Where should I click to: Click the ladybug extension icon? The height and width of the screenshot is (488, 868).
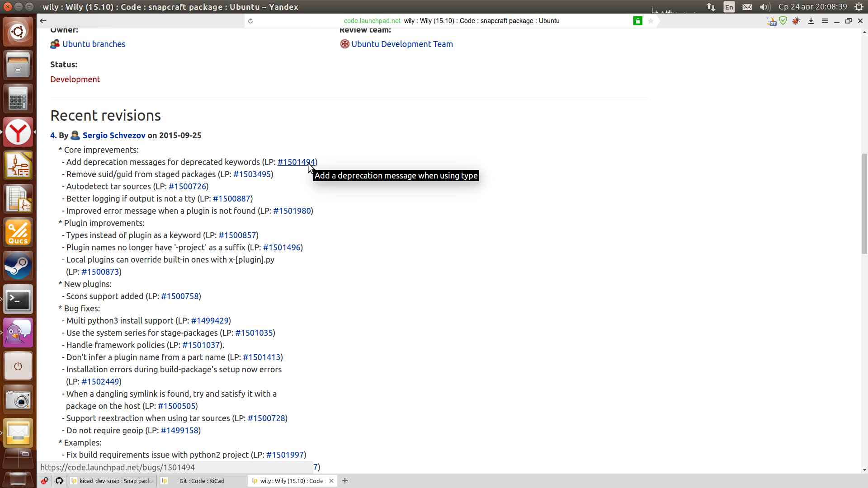pos(796,21)
